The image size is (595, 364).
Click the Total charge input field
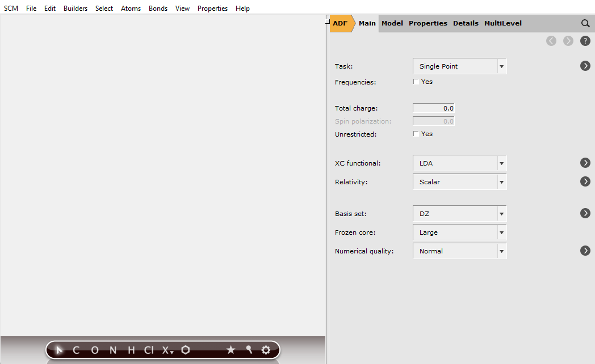(x=433, y=108)
